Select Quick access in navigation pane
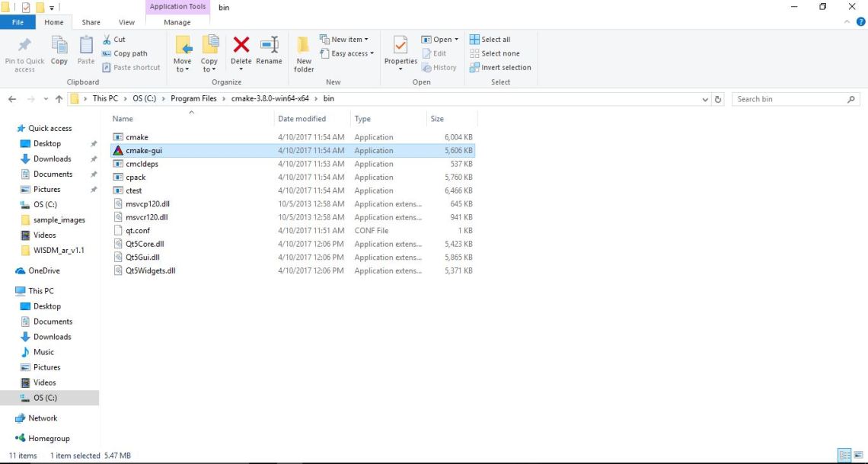Screen dimensions: 868x464 point(49,128)
